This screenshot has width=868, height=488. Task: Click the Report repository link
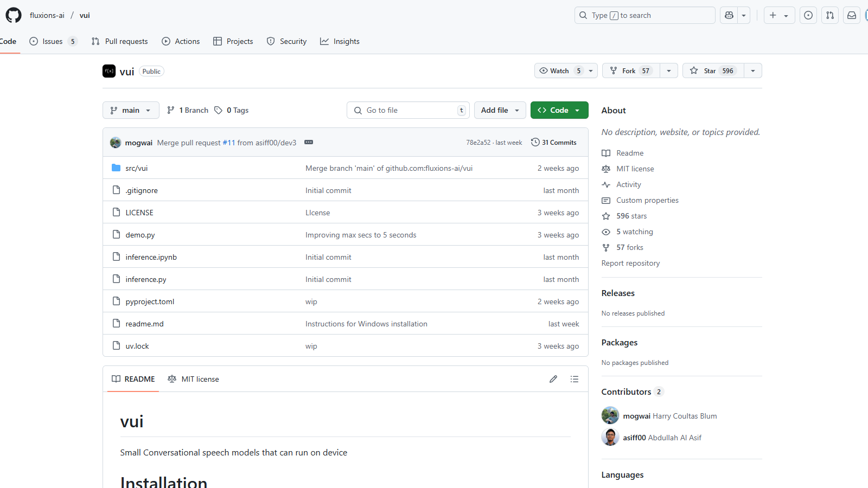pyautogui.click(x=630, y=263)
